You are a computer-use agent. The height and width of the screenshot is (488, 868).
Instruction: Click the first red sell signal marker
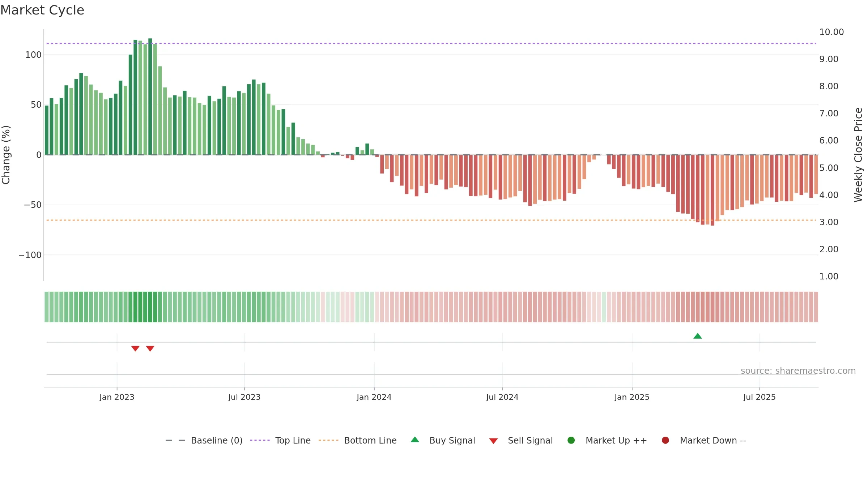[135, 348]
